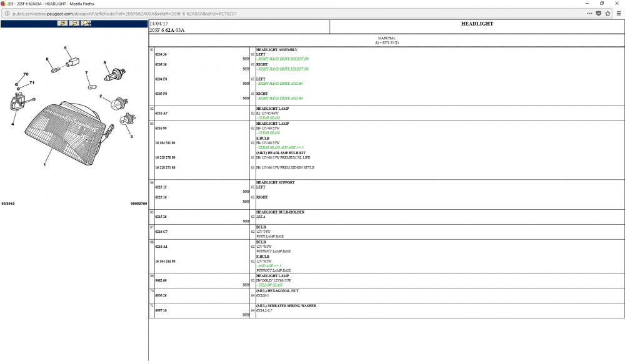This screenshot has width=625, height=364.
Task: Click part number 6216 C7
Action: [161, 232]
